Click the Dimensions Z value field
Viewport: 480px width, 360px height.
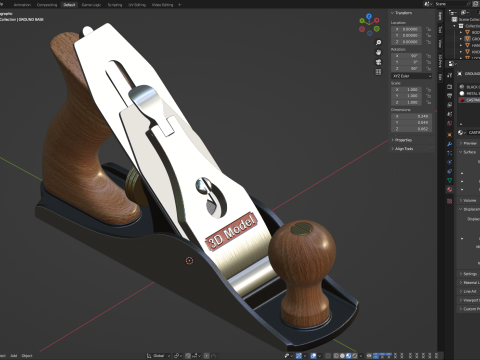click(412, 129)
